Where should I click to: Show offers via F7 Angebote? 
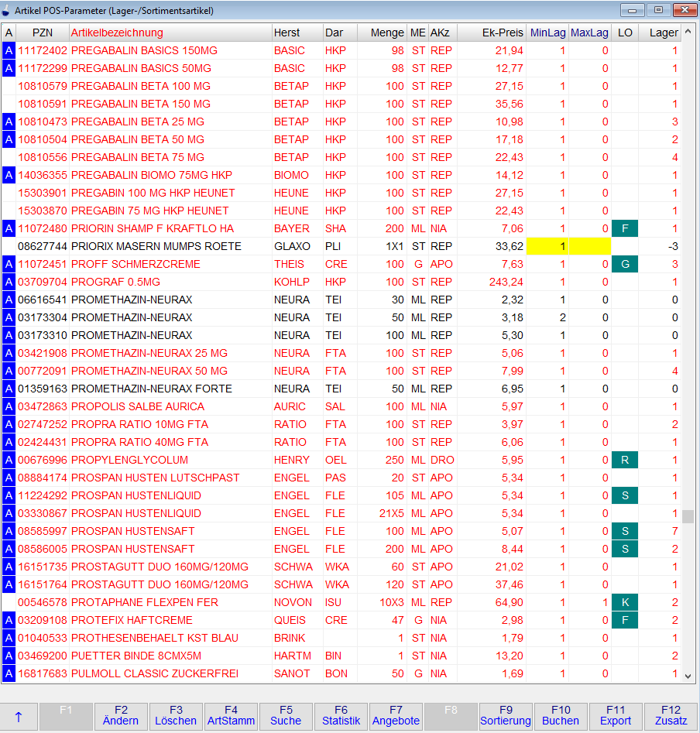[x=396, y=716]
